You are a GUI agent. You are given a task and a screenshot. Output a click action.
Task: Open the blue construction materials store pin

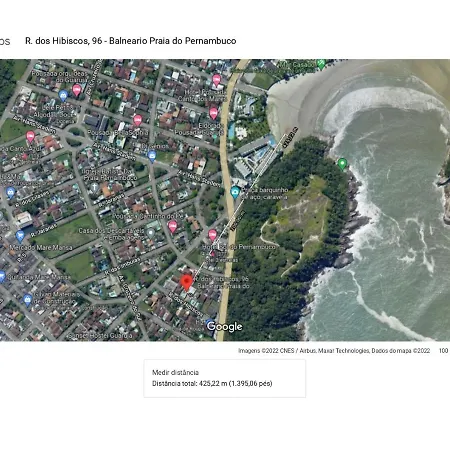pos(28,300)
